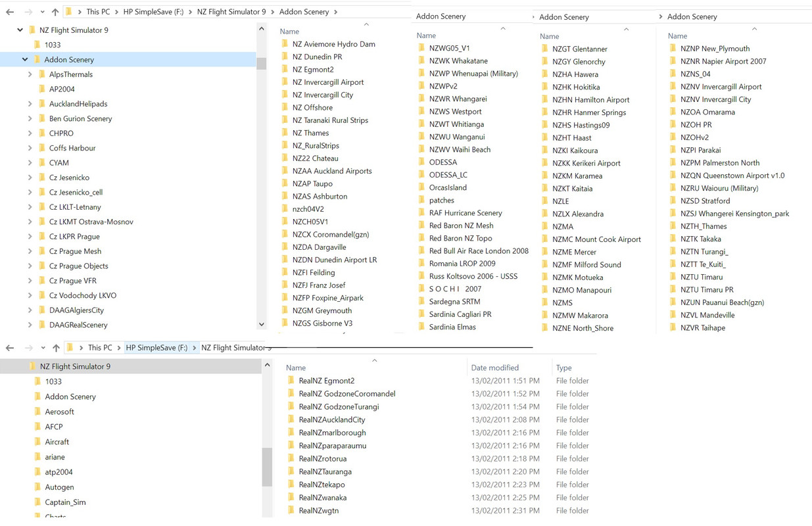
Task: Select AP2004 in the navigation tree
Action: (62, 89)
